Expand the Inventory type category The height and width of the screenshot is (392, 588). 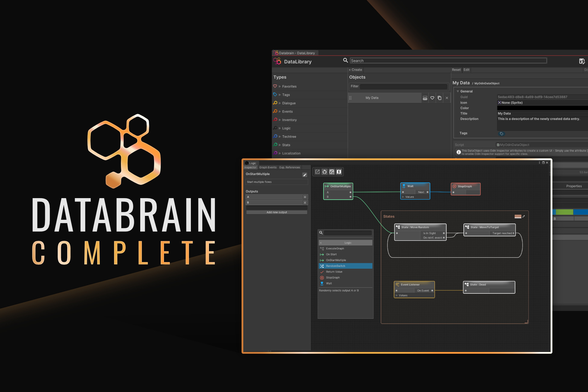pyautogui.click(x=280, y=120)
